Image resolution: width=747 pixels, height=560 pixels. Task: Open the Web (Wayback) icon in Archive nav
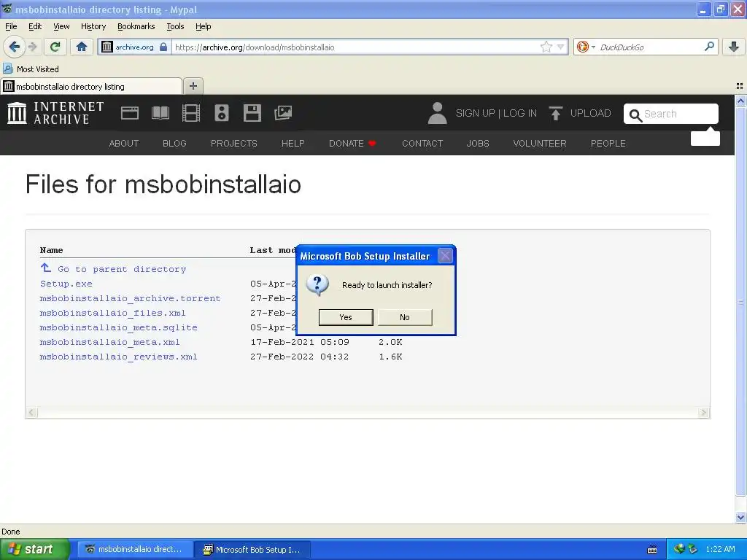click(x=130, y=113)
